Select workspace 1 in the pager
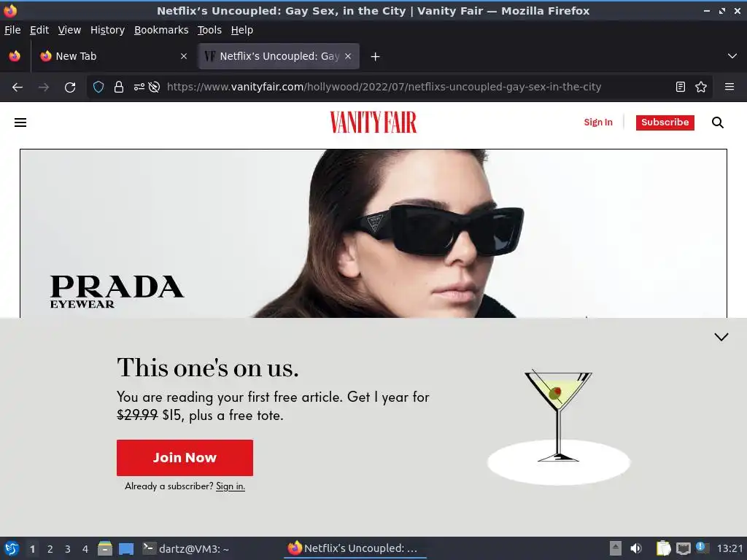The image size is (747, 560). coord(32,549)
